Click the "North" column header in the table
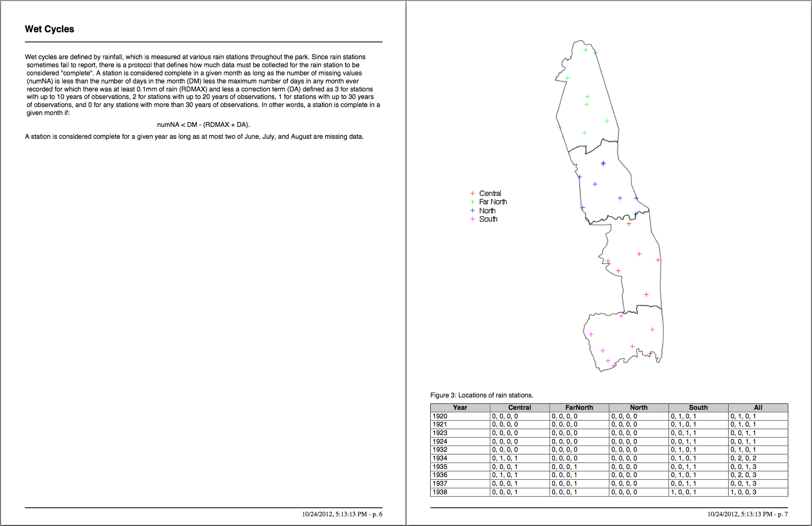This screenshot has width=812, height=526. pyautogui.click(x=639, y=408)
